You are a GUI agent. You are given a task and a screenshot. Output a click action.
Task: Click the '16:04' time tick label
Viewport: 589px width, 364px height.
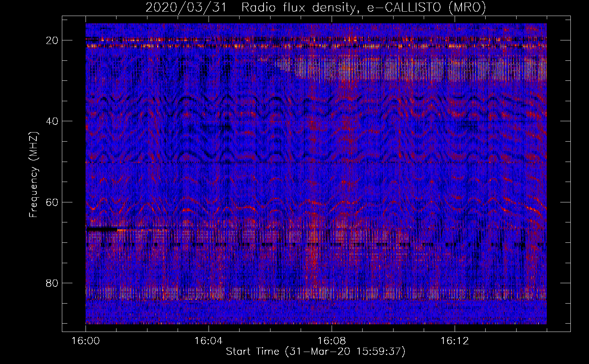point(209,341)
